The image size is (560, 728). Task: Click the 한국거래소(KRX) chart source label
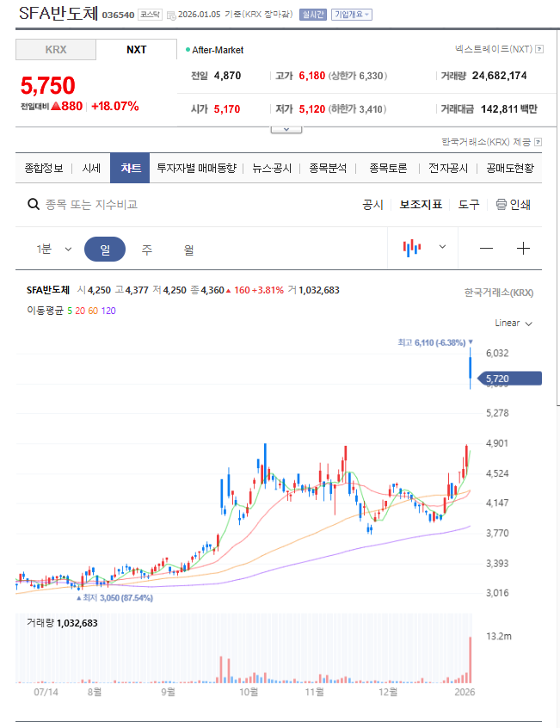[x=499, y=293]
